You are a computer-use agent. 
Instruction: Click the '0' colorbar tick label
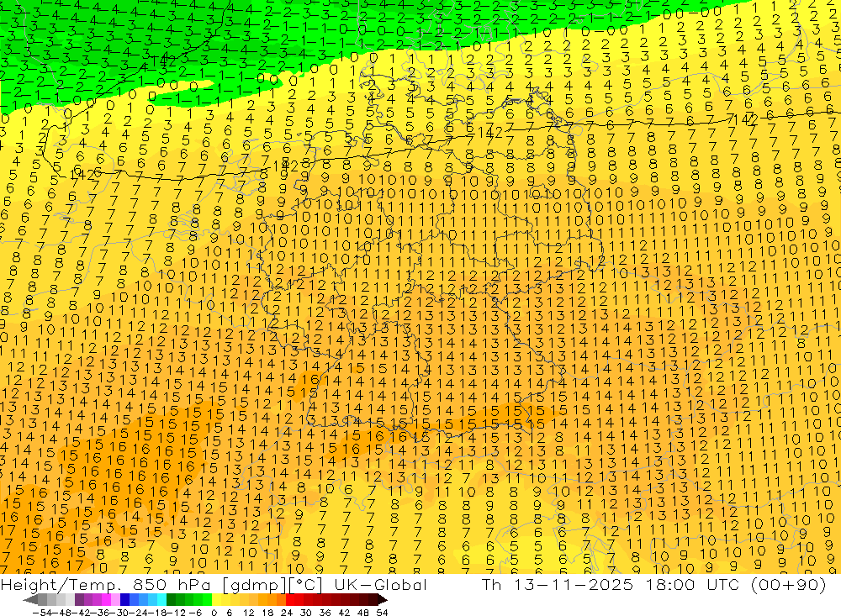pos(214,613)
